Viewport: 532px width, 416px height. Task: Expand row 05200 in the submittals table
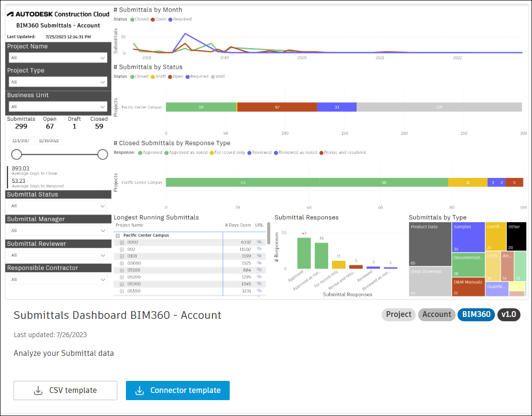click(x=122, y=277)
